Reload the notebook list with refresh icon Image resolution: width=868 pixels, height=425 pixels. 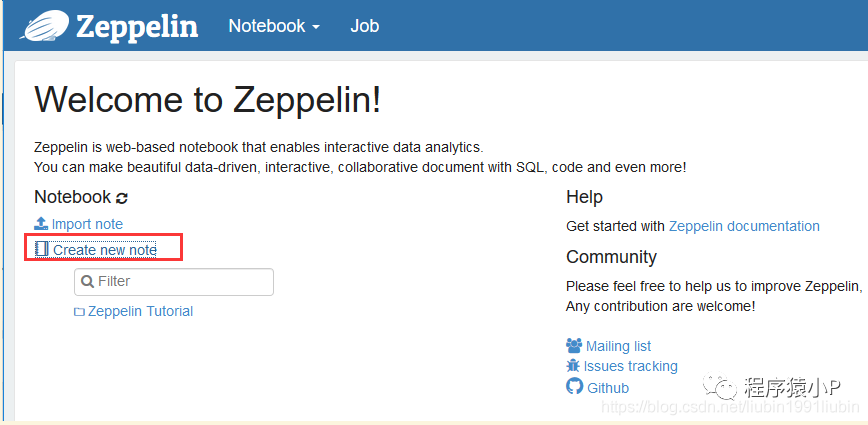122,198
